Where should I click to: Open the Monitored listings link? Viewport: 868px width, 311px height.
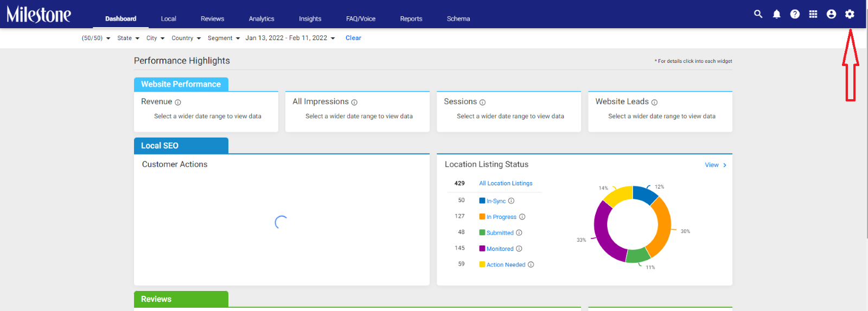click(500, 249)
